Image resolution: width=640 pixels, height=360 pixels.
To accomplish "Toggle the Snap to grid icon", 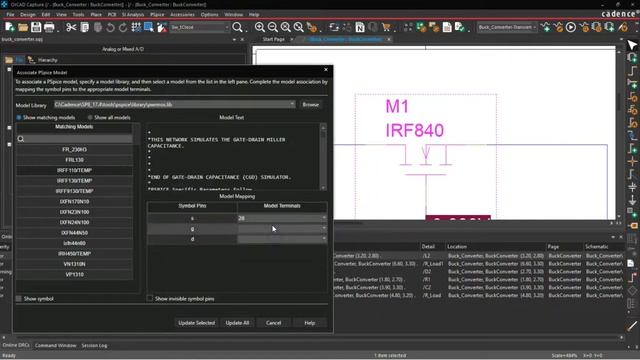I will [x=136, y=27].
